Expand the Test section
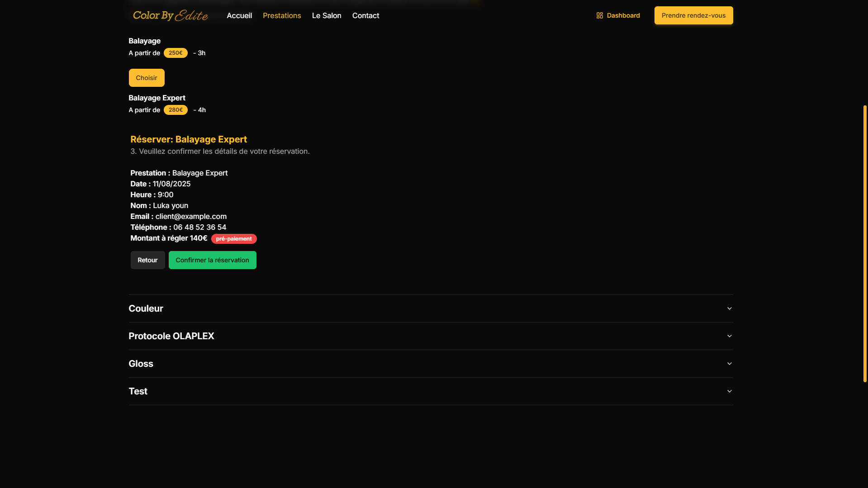Image resolution: width=868 pixels, height=488 pixels. pos(138,391)
